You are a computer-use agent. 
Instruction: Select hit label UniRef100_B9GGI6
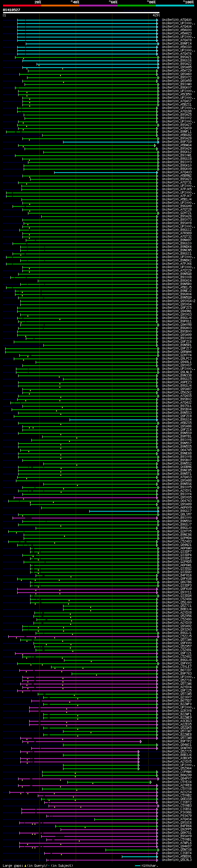click(x=177, y=61)
